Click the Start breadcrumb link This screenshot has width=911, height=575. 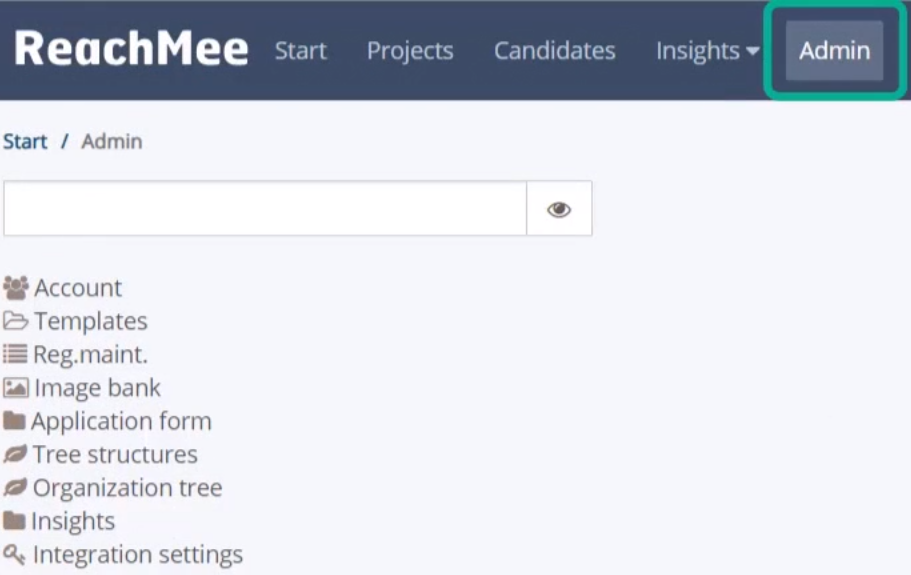point(25,141)
